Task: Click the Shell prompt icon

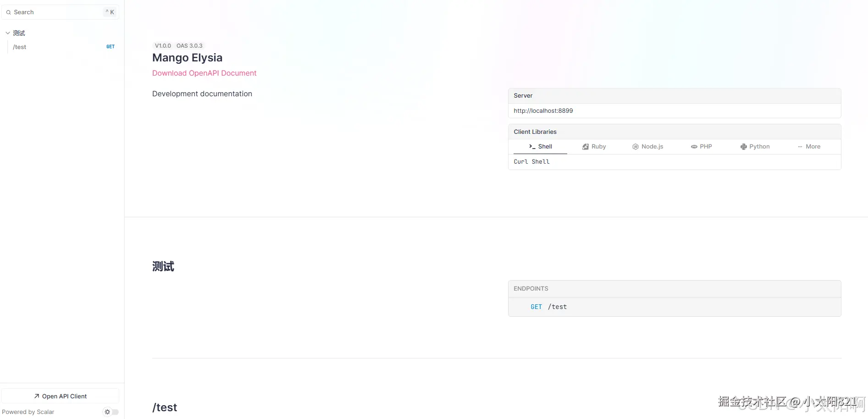Action: 532,147
